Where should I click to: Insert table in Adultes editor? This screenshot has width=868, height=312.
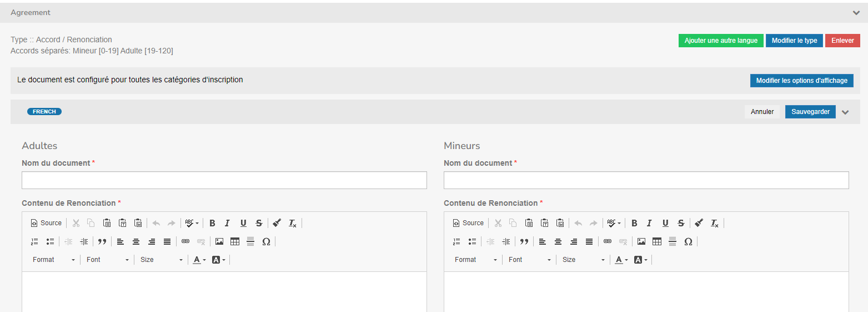[235, 241]
